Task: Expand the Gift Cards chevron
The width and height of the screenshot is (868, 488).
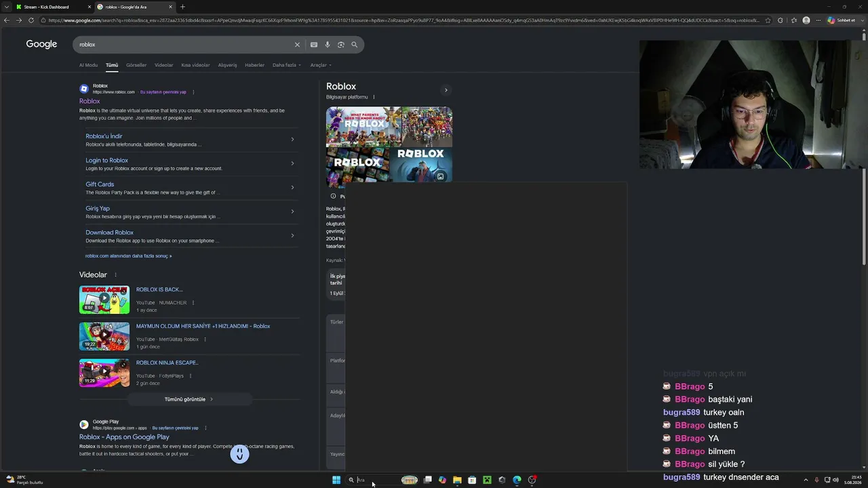Action: click(292, 188)
